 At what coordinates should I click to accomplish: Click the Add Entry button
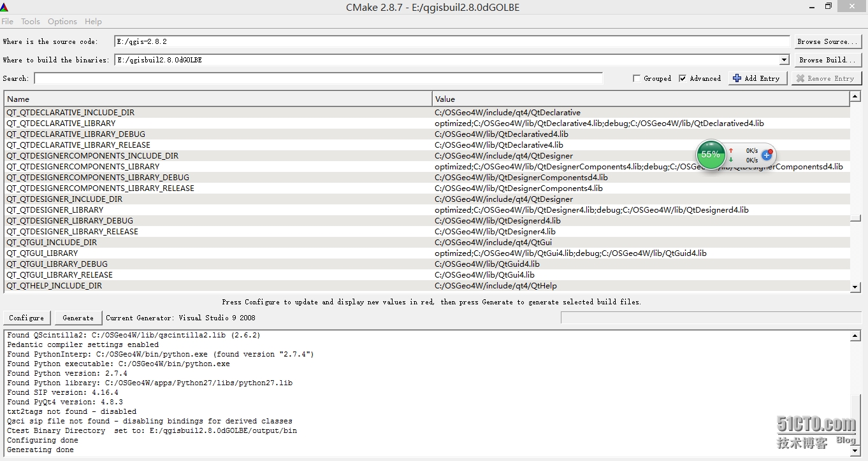(758, 78)
